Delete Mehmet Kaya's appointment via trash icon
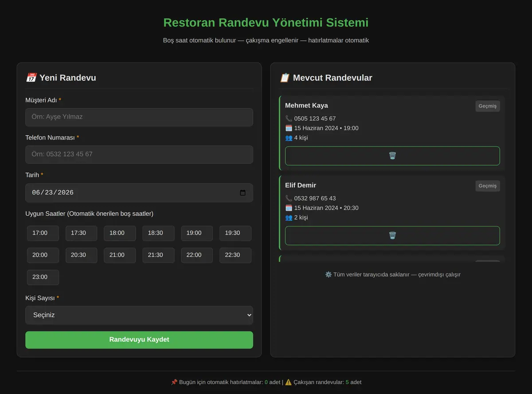Viewport: 532px width, 394px height. (x=392, y=156)
